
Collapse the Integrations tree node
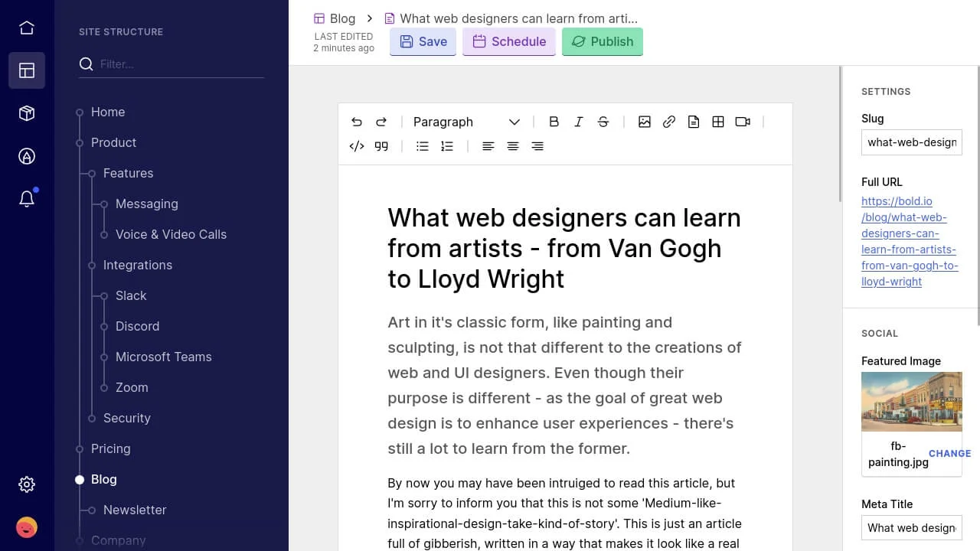point(92,266)
